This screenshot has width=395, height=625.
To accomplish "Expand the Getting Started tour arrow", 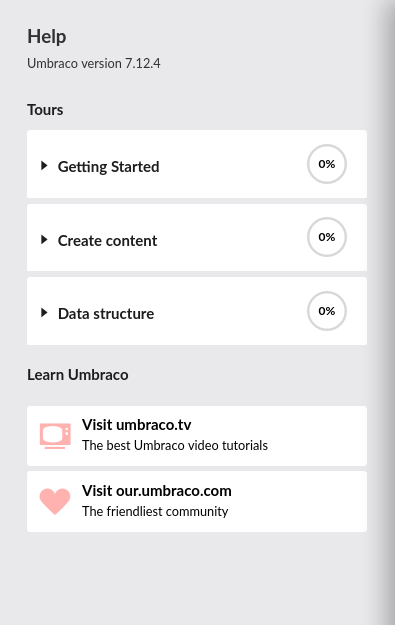I will [x=44, y=165].
